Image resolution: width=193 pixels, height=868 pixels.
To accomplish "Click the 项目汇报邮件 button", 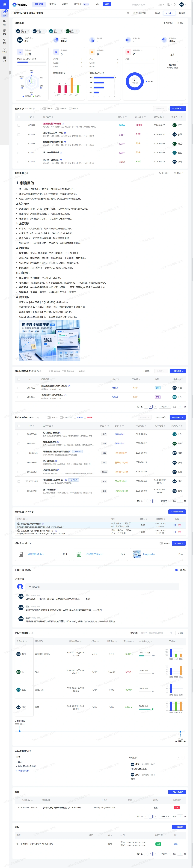I will [x=177, y=792].
